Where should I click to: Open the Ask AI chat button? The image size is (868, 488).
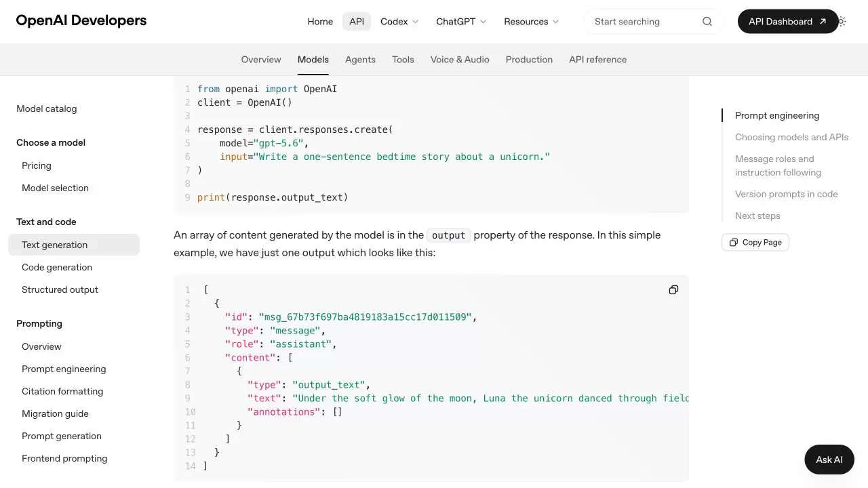829,460
